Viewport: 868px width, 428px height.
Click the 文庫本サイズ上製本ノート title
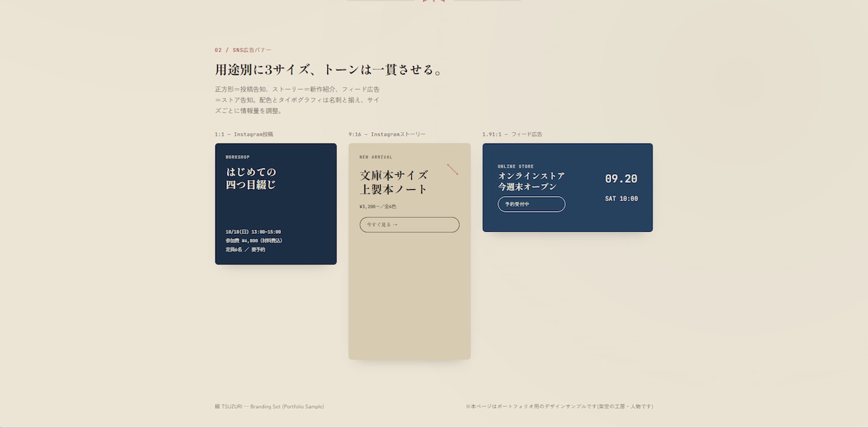click(x=394, y=182)
